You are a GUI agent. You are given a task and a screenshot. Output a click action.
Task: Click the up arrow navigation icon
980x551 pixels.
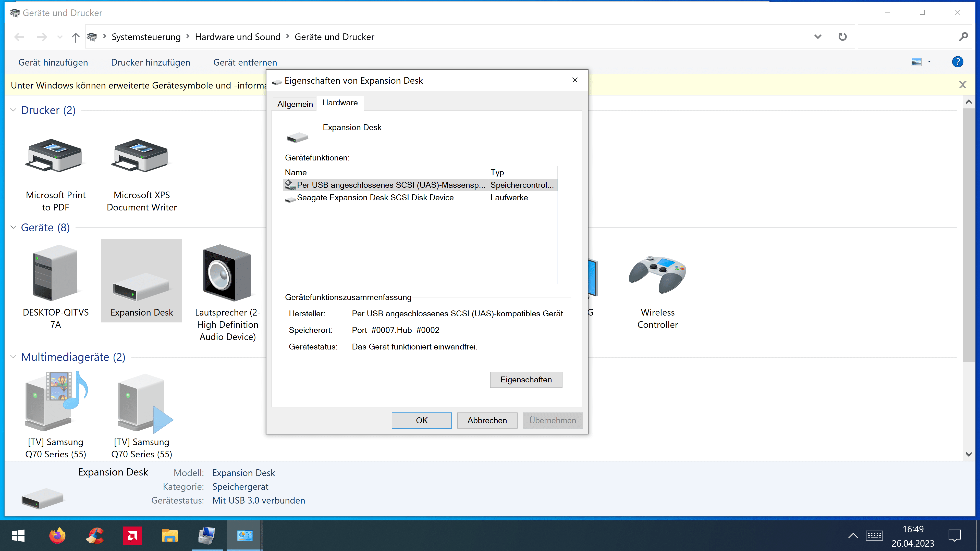click(75, 37)
